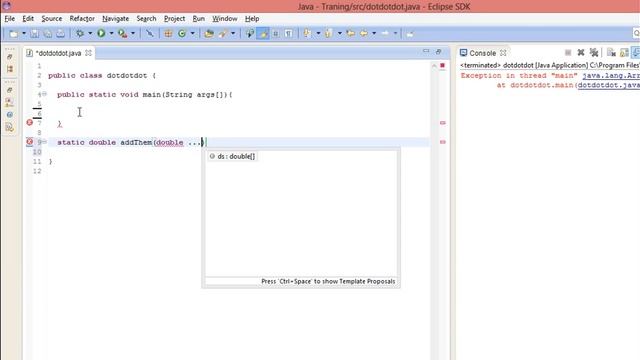Click the Previous Annotation icon

329,33
